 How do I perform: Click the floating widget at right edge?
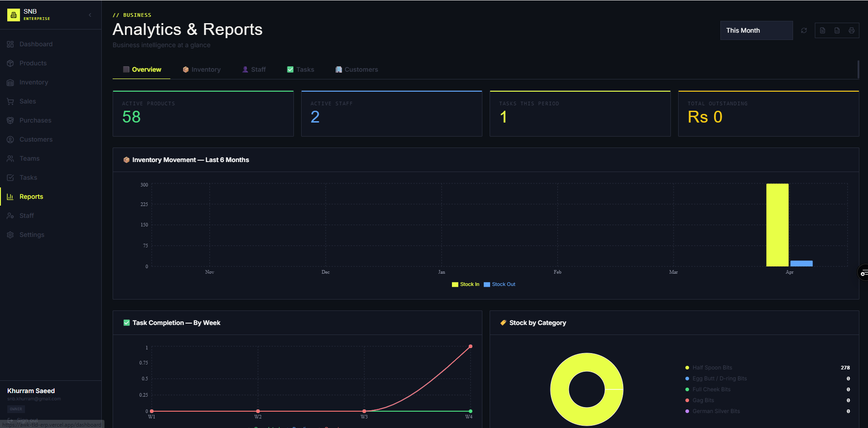click(863, 272)
